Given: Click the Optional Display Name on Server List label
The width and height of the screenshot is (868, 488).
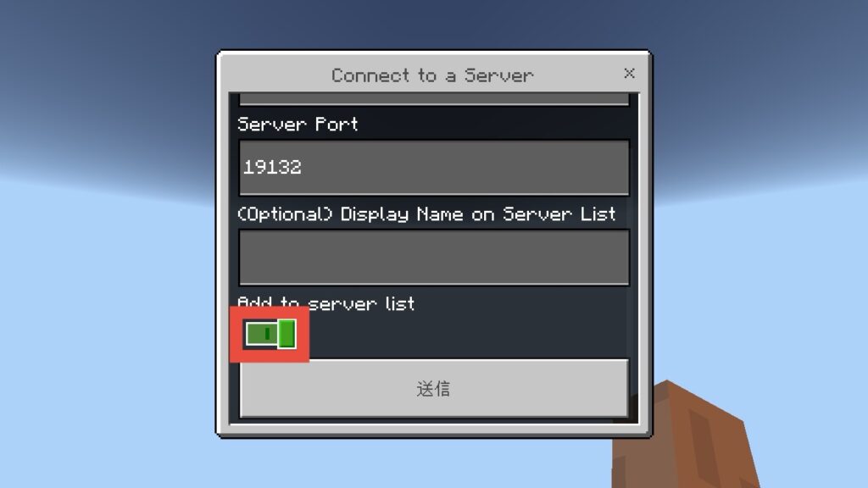Looking at the screenshot, I should (x=426, y=214).
